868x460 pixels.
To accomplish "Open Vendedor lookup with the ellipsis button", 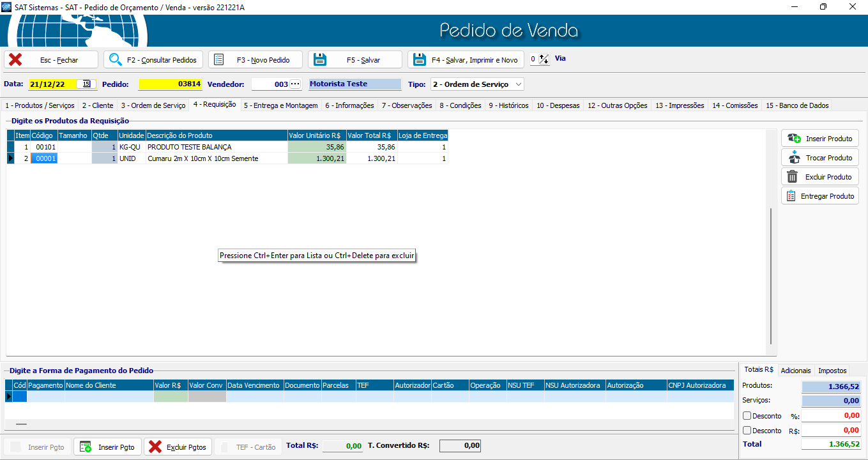I will [294, 84].
